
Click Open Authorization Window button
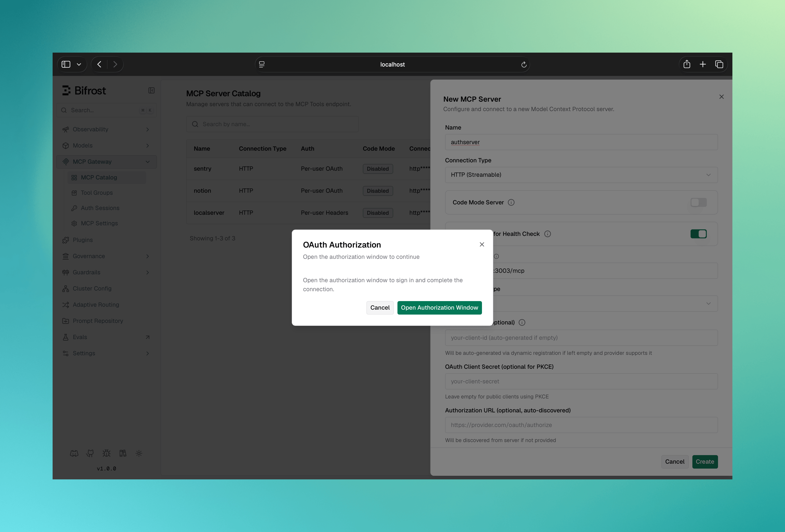[x=439, y=308]
